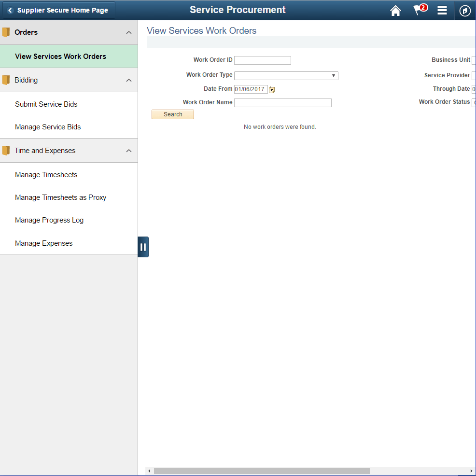
Task: Collapse the Bidding section chevron
Action: click(129, 81)
